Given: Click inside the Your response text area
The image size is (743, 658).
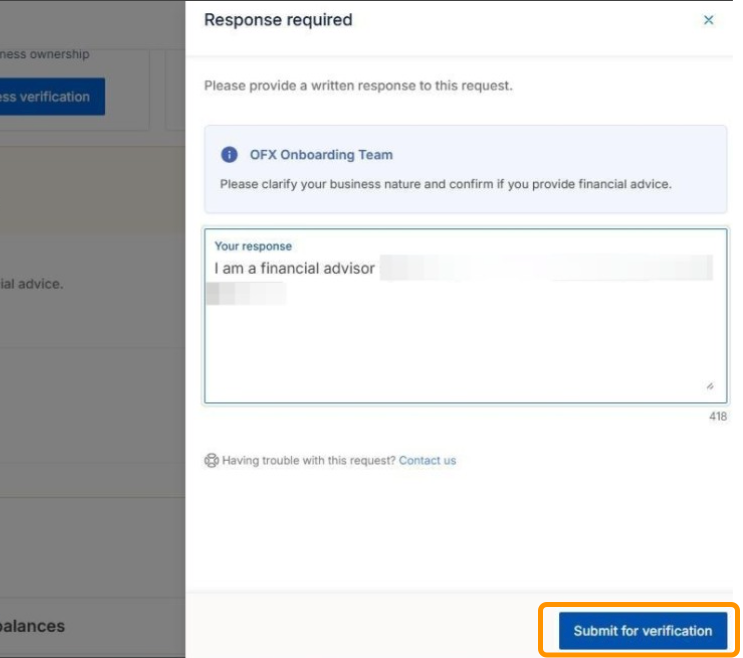Looking at the screenshot, I should 465,315.
